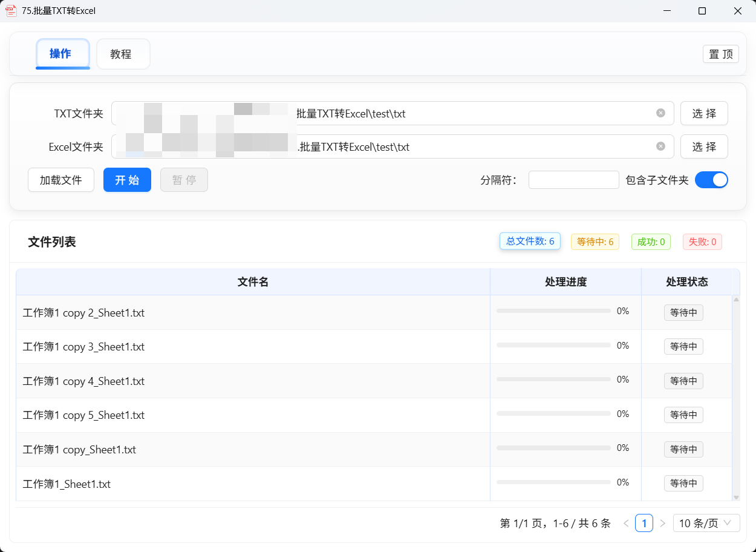Open the 10 条/页 page size dropdown

click(x=706, y=523)
